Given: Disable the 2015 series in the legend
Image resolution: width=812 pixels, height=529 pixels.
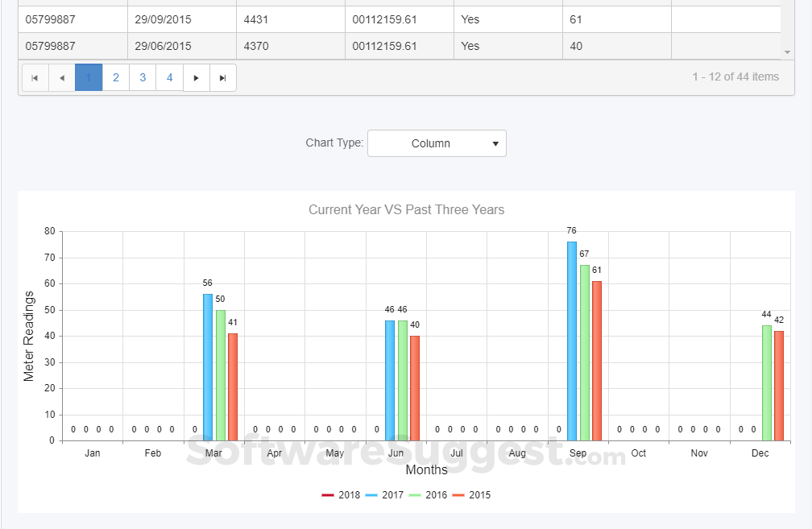Looking at the screenshot, I should pyautogui.click(x=471, y=494).
